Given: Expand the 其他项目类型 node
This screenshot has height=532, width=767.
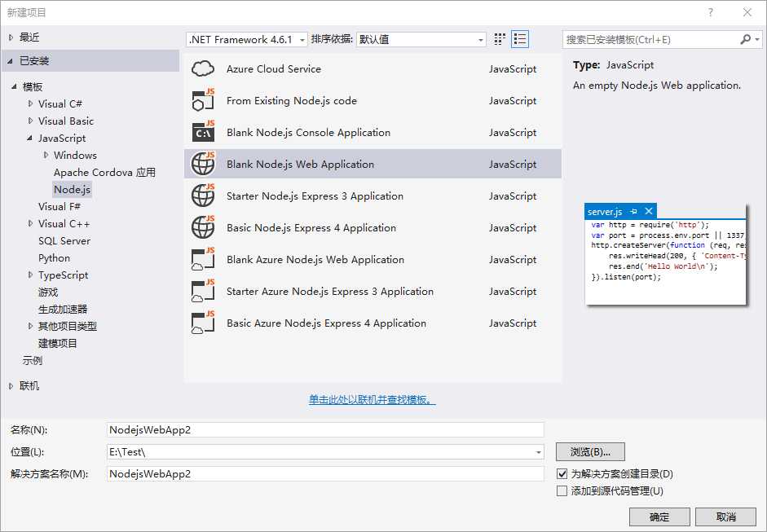Looking at the screenshot, I should tap(30, 326).
